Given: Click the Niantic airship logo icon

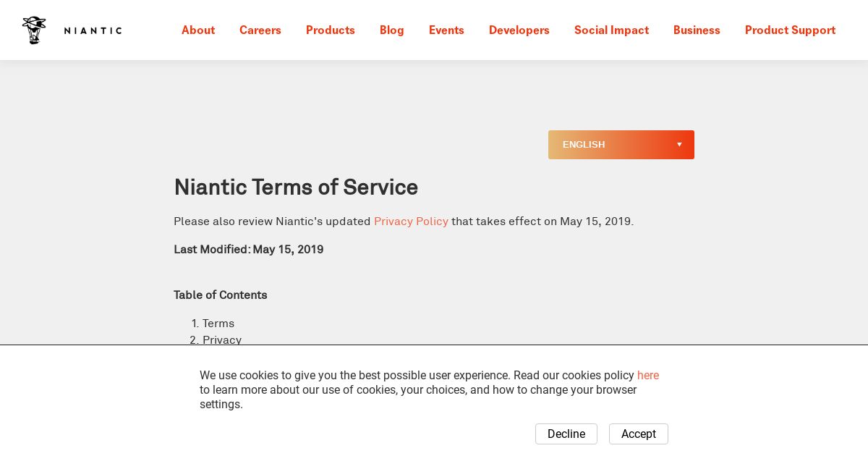Looking at the screenshot, I should pos(33,30).
